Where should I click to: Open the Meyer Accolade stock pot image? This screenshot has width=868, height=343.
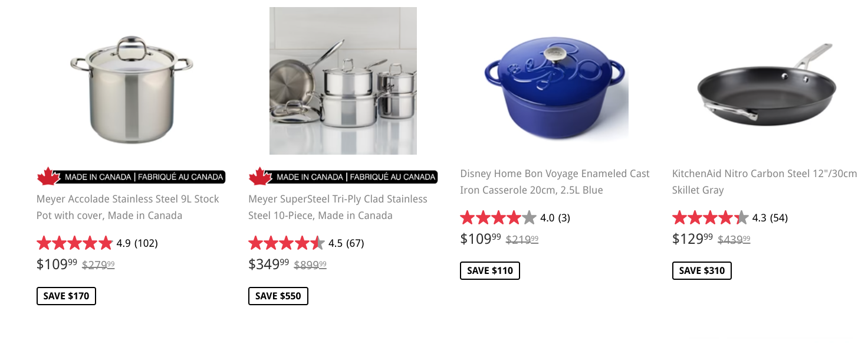tap(131, 89)
